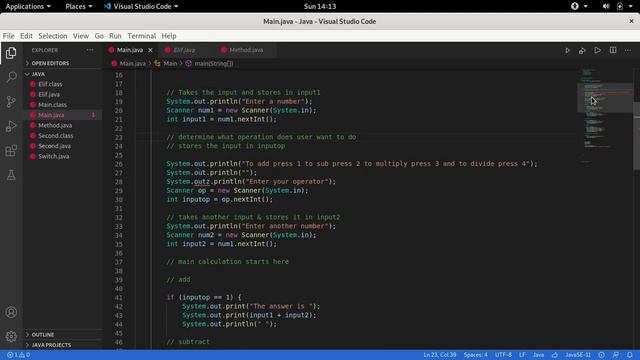Open the Help menu
Screen dimensions: 640x360
[169, 36]
